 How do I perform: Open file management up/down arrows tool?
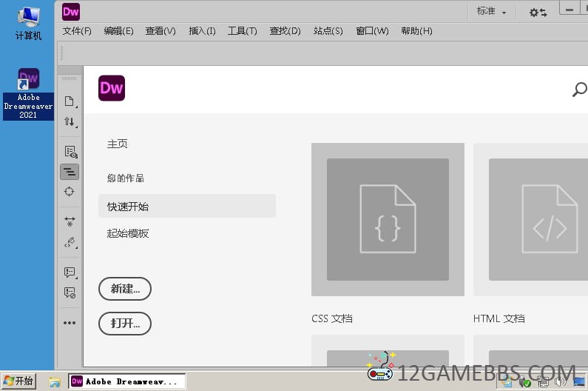click(x=69, y=121)
